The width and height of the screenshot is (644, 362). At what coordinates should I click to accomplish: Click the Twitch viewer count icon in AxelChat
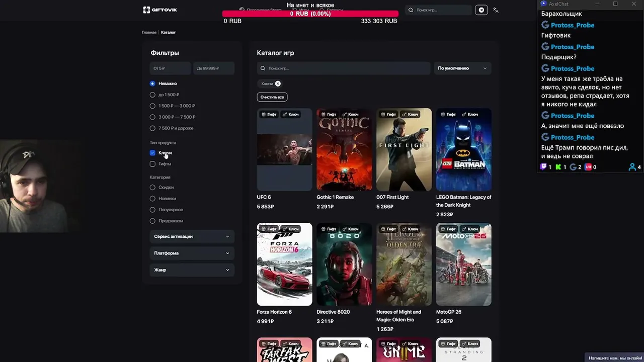click(543, 167)
